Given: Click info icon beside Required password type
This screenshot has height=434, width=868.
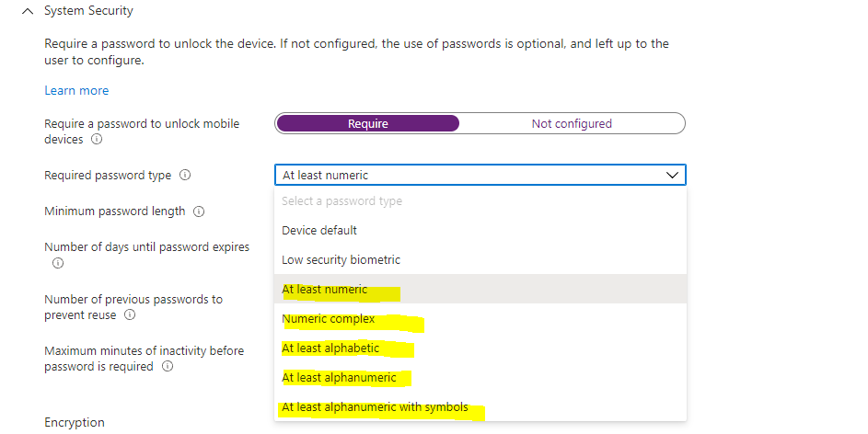Looking at the screenshot, I should pyautogui.click(x=185, y=176).
